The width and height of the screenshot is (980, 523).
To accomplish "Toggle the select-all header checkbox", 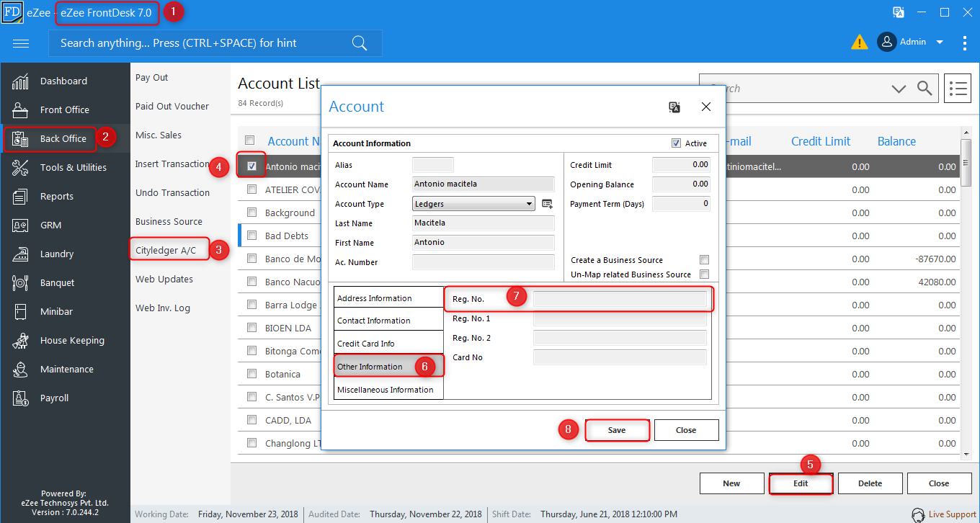I will click(250, 140).
